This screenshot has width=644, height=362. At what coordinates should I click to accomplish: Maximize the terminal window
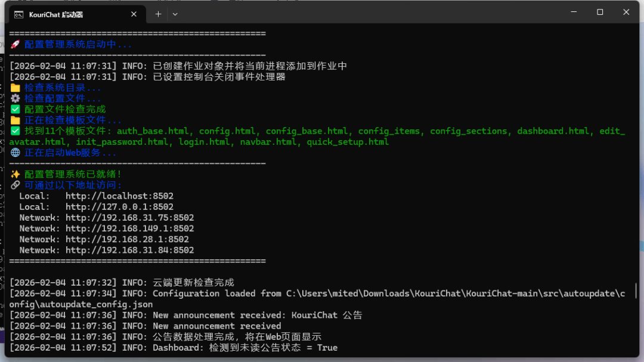coord(600,12)
